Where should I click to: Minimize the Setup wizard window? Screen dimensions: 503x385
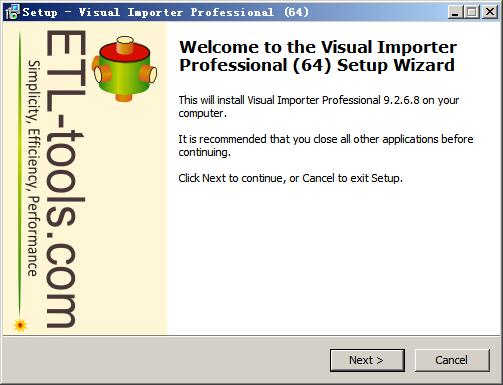(455, 12)
